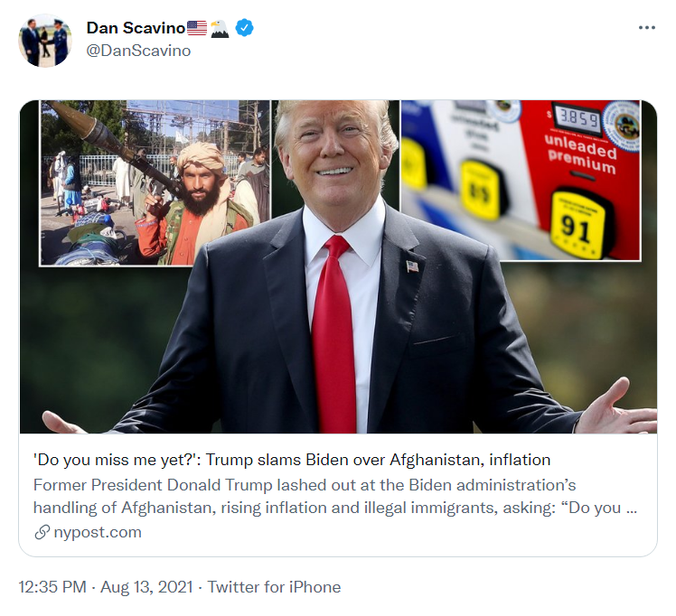Click the yellow 91 octane button in image
The width and height of the screenshot is (676, 616).
(577, 225)
